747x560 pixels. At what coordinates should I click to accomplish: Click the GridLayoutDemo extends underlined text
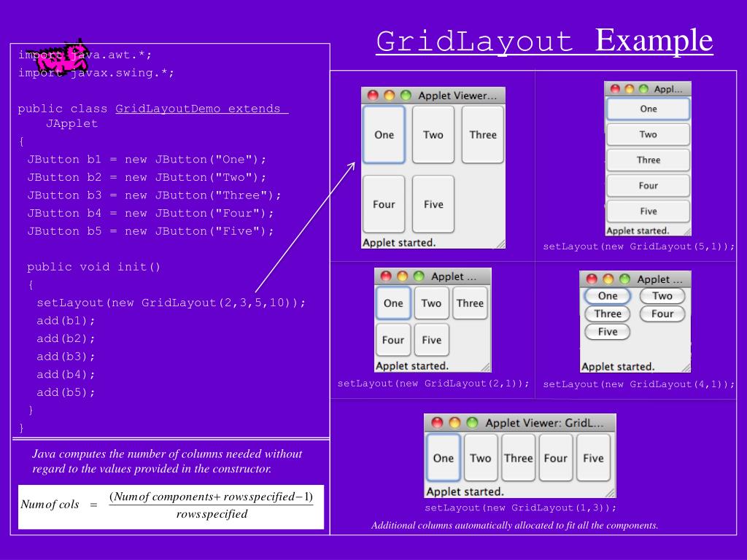pyautogui.click(x=201, y=109)
